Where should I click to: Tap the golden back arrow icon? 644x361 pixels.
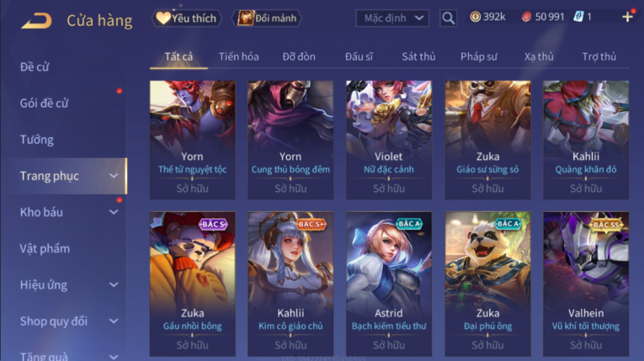36,20
